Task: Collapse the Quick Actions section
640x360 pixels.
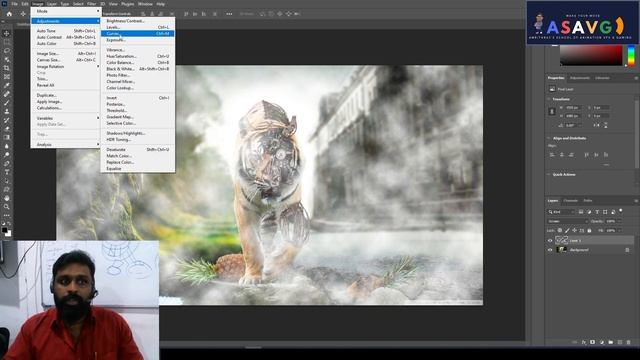Action: click(549, 174)
